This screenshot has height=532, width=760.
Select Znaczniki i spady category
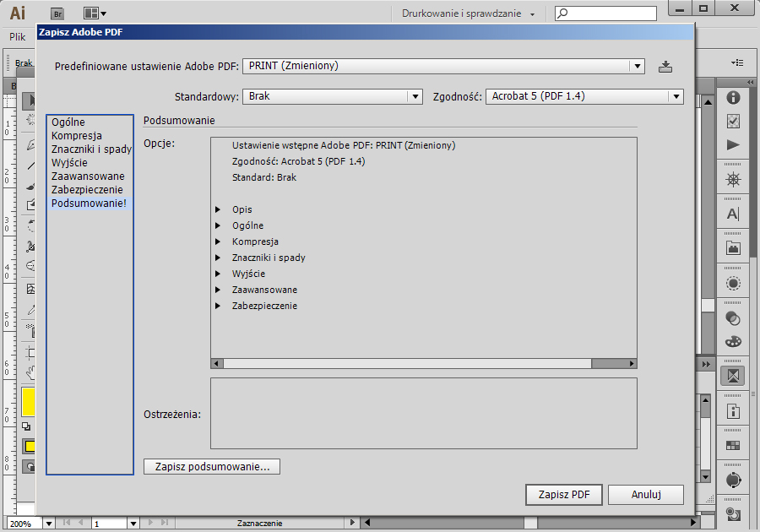[91, 149]
